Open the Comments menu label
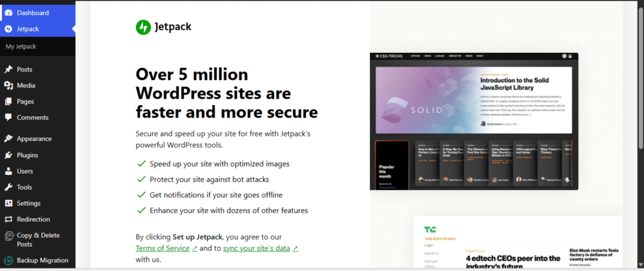 [33, 118]
